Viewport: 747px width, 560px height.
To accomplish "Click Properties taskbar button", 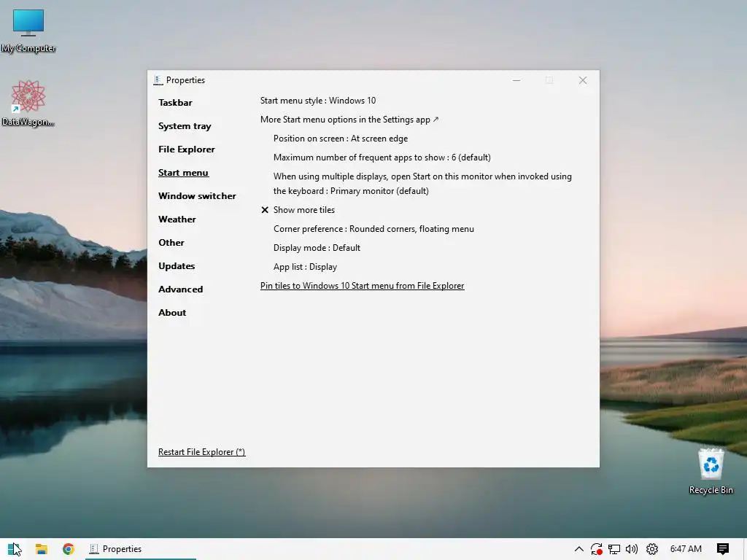I will tap(141, 549).
